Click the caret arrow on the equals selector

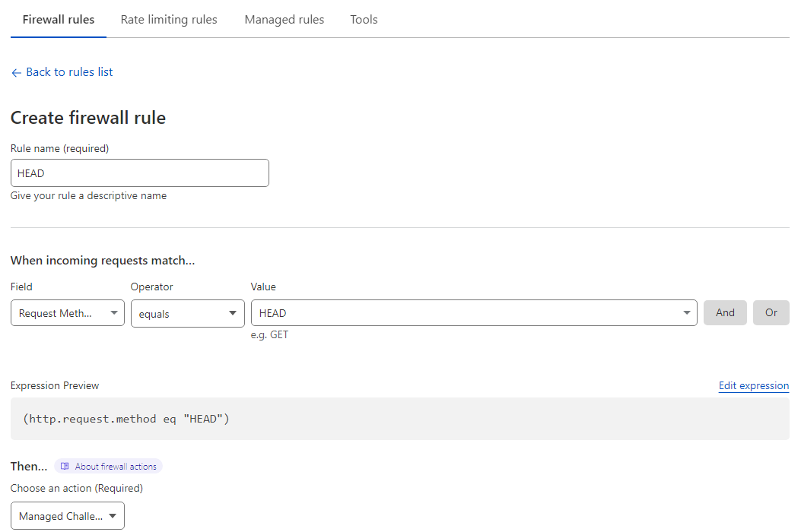click(x=233, y=314)
